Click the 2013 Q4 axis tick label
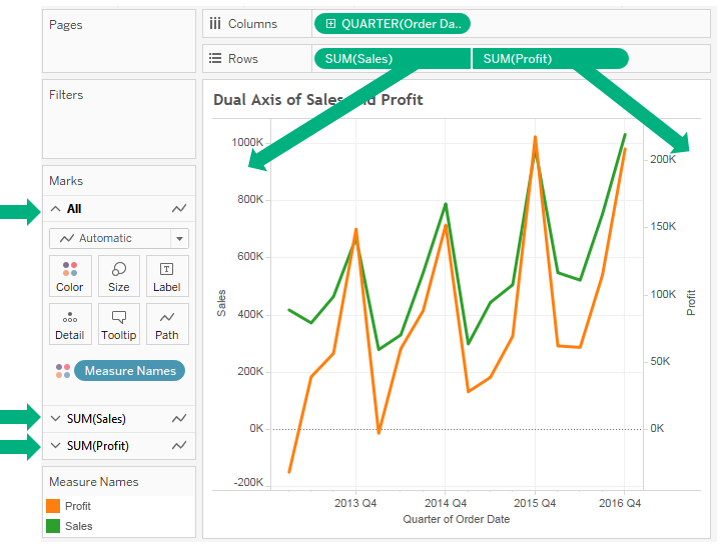This screenshot has width=722, height=550. (x=355, y=503)
